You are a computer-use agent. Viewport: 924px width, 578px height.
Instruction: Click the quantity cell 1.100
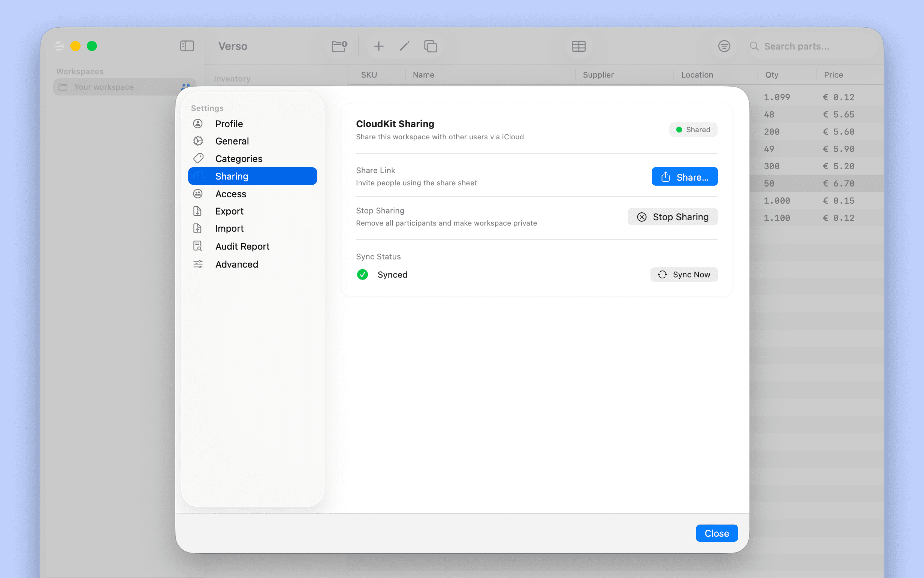point(777,218)
